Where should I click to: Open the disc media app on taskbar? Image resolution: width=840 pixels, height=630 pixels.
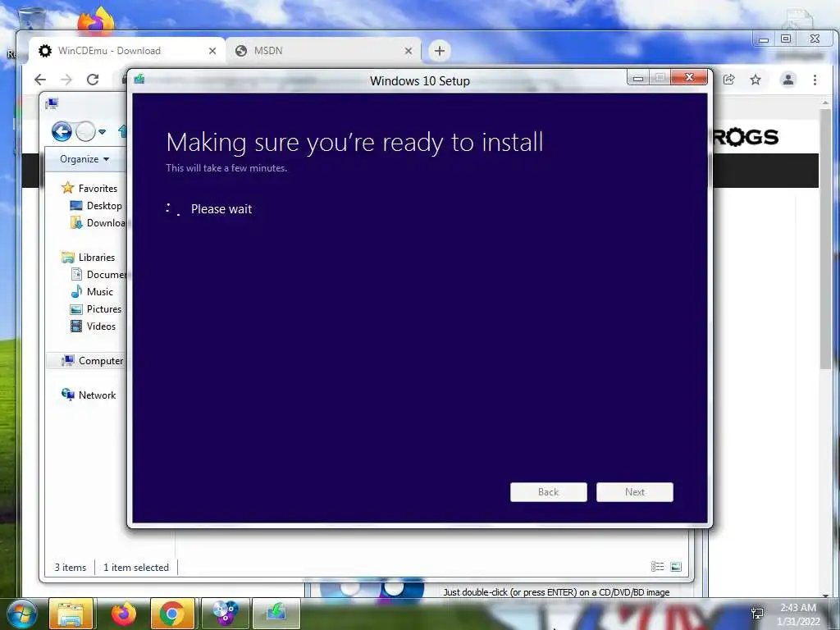pyautogui.click(x=225, y=614)
